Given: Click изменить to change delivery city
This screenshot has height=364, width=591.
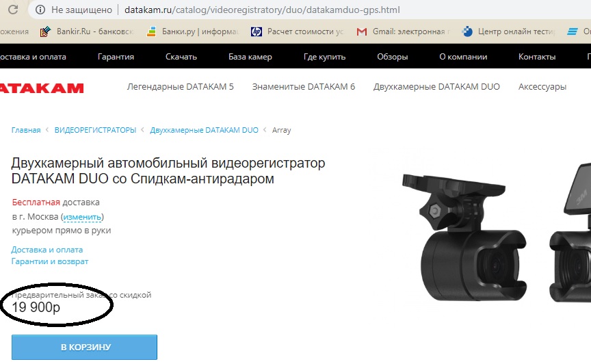Looking at the screenshot, I should pyautogui.click(x=82, y=217).
